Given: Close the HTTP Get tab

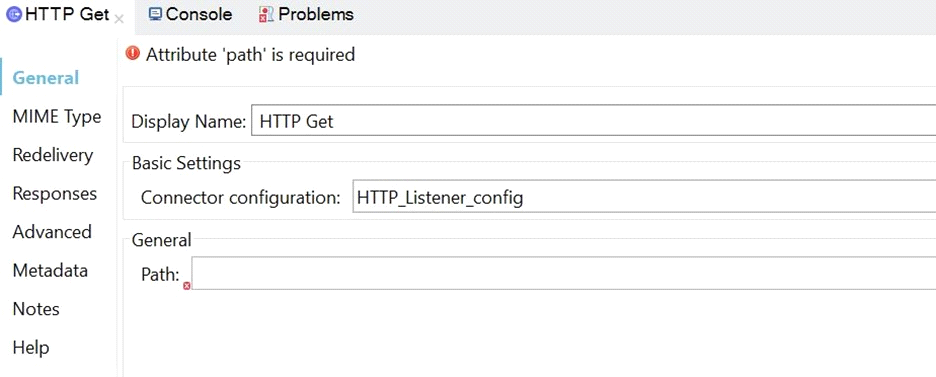Looking at the screenshot, I should 119,19.
